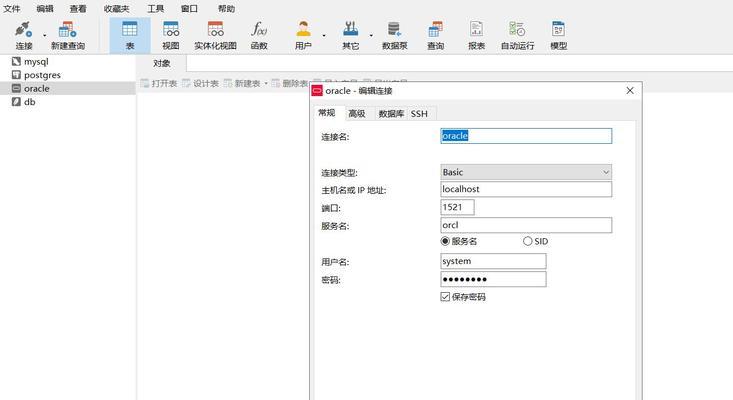
Task: Select the postgres connection in tree
Action: coord(42,75)
